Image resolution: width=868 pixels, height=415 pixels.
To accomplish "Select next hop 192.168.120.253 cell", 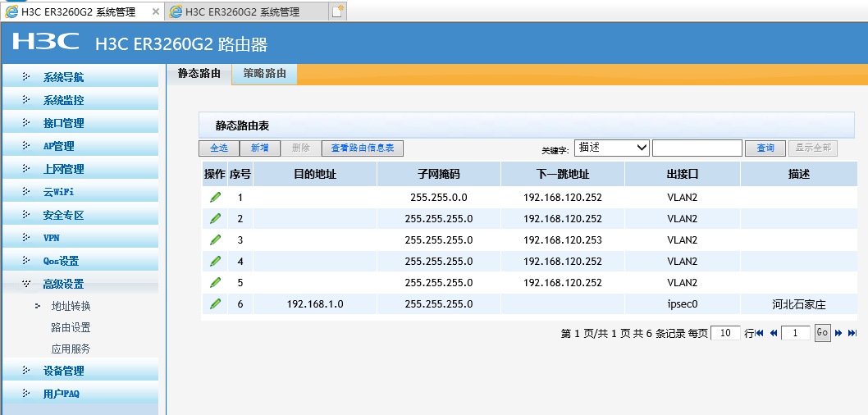I will (563, 239).
